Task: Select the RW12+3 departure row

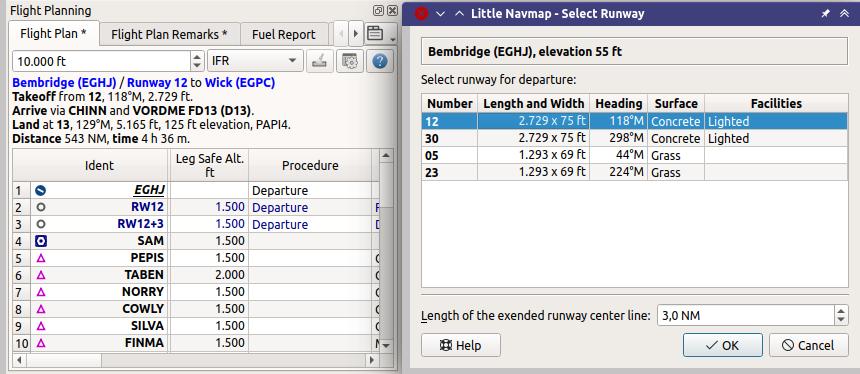Action: [x=196, y=224]
